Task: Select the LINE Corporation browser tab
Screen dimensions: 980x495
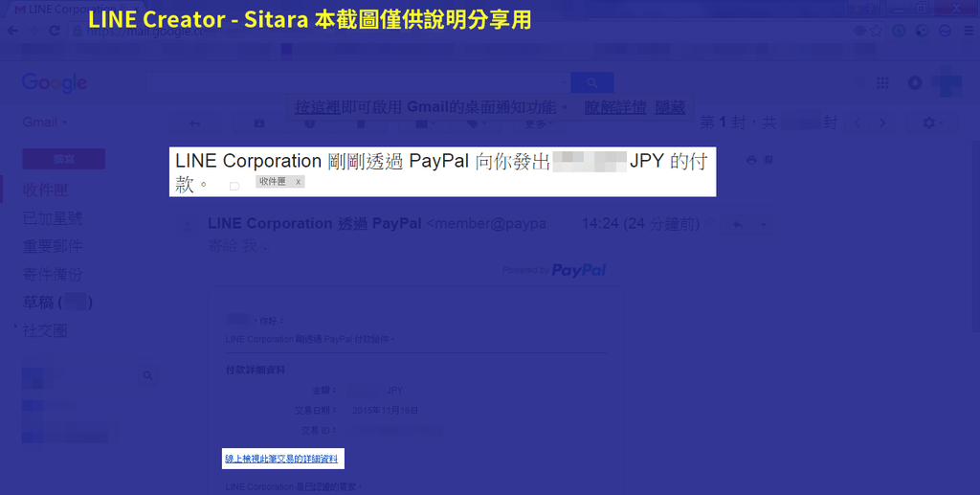Action: coord(75,10)
